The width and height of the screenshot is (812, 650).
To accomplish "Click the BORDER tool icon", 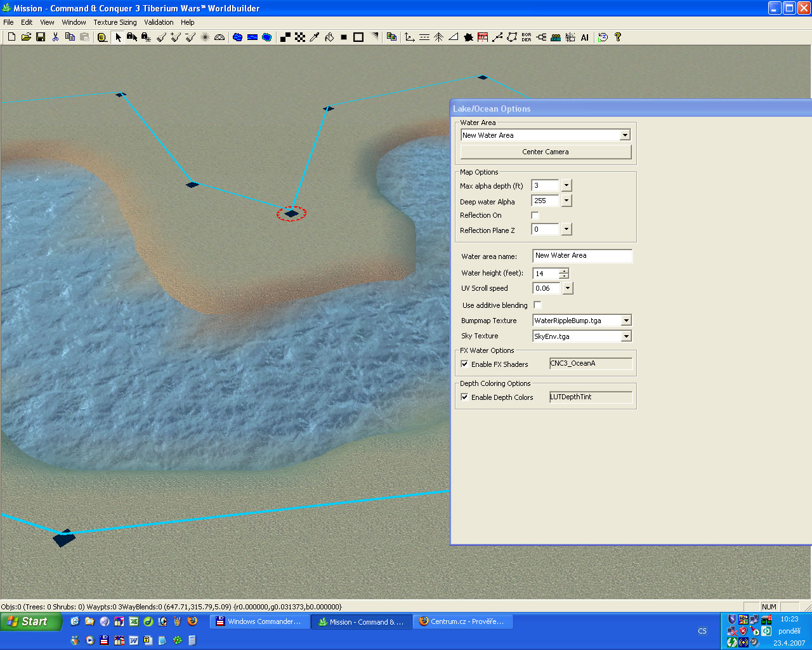I will pyautogui.click(x=527, y=37).
